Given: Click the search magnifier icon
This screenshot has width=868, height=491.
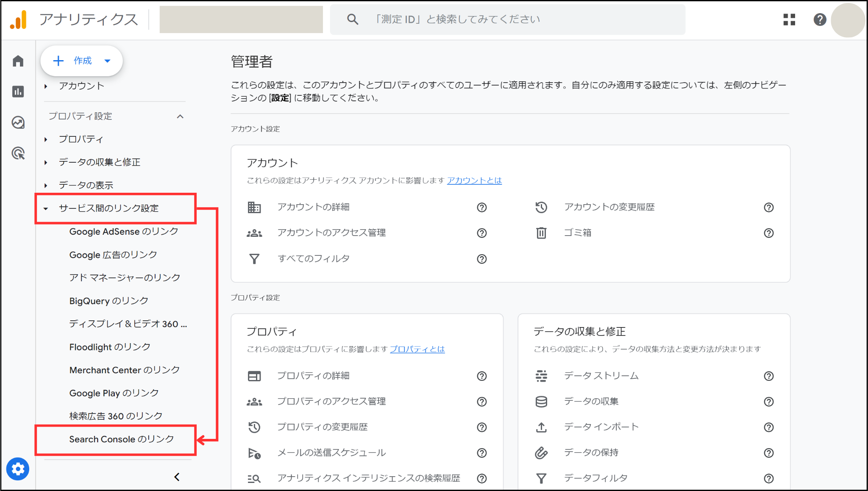Looking at the screenshot, I should 353,19.
